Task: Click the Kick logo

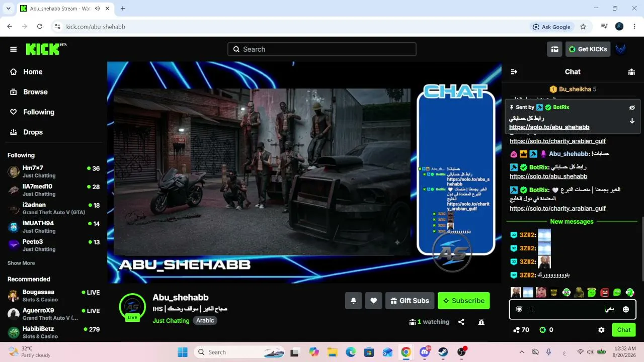Action: pos(46,49)
